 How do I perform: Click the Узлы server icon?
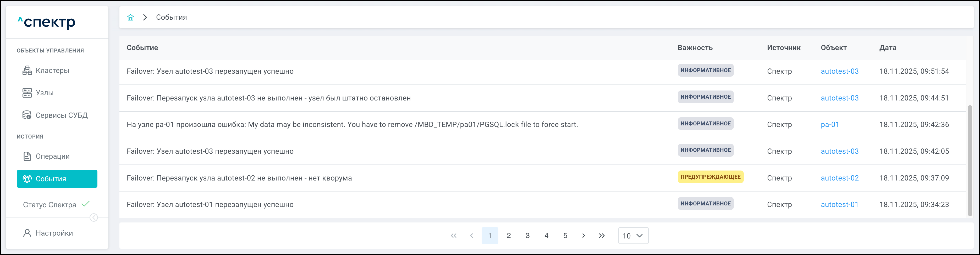click(27, 93)
